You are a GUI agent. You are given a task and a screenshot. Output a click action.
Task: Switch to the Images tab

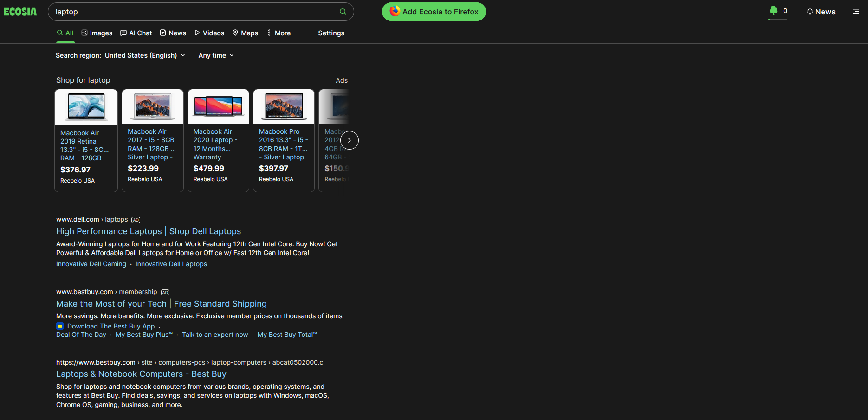pos(97,33)
